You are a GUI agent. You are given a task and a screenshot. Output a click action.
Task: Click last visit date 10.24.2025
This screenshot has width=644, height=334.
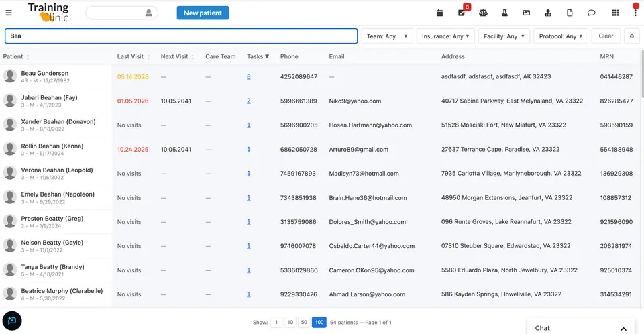133,150
